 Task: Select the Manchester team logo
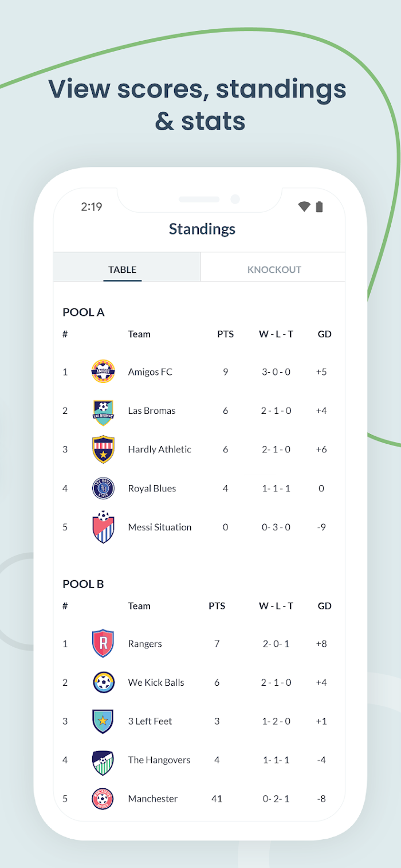coord(103,799)
